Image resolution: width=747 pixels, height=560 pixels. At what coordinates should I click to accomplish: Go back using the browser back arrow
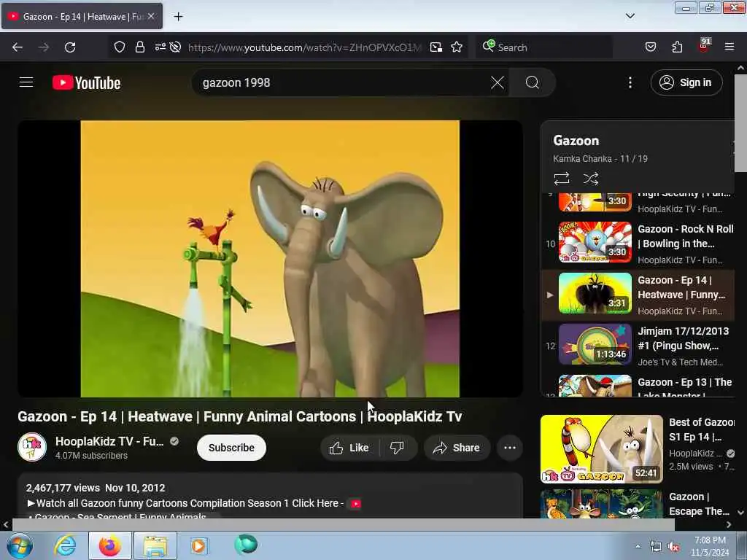pyautogui.click(x=18, y=47)
